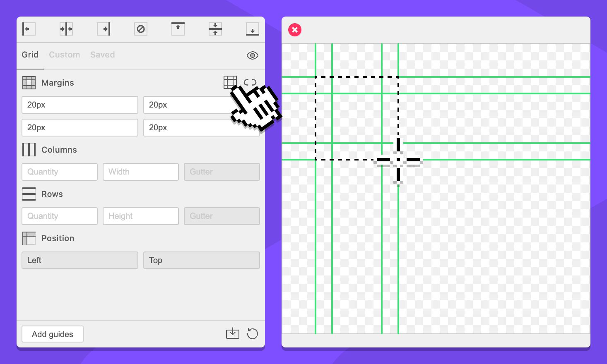This screenshot has width=607, height=364.
Task: Click the Columns Quantity field
Action: pyautogui.click(x=60, y=172)
